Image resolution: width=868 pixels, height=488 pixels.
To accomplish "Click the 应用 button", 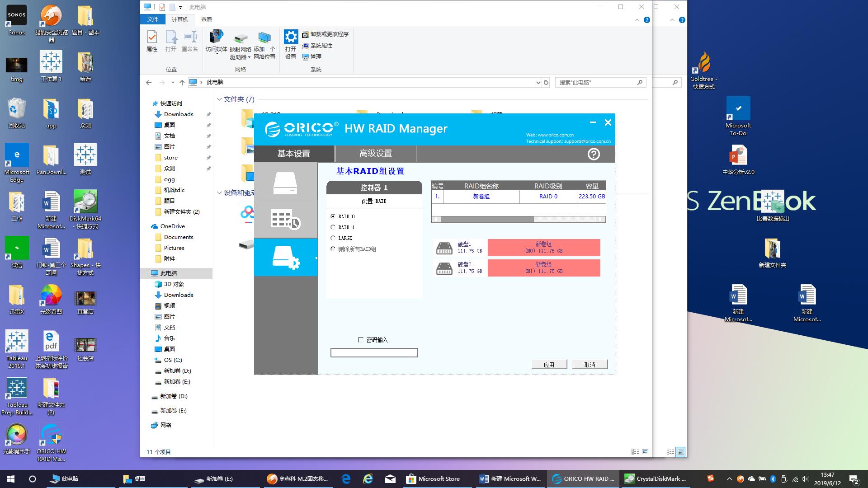I will 549,365.
